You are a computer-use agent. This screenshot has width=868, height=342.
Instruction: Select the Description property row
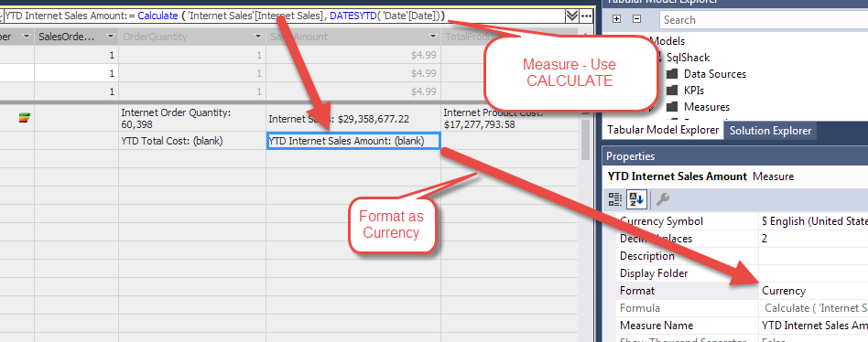tap(742, 256)
